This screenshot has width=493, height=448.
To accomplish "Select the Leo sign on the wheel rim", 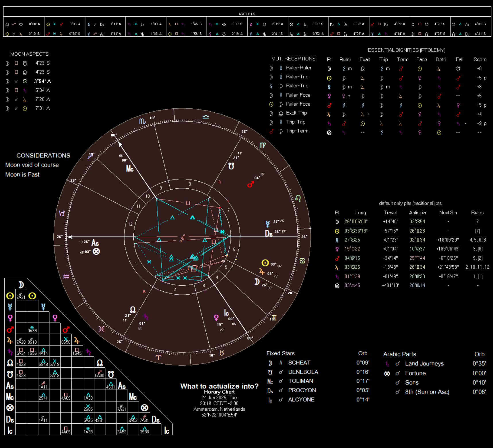I will coord(298,198).
